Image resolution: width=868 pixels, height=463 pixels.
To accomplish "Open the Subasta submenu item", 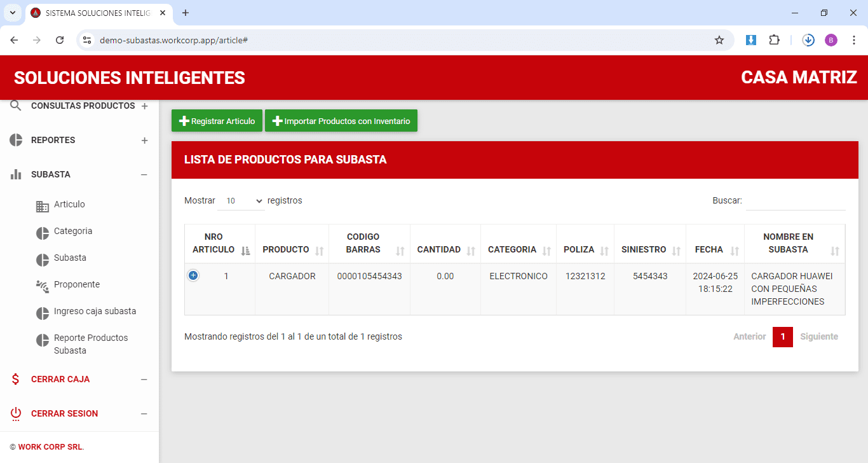I will pyautogui.click(x=70, y=258).
